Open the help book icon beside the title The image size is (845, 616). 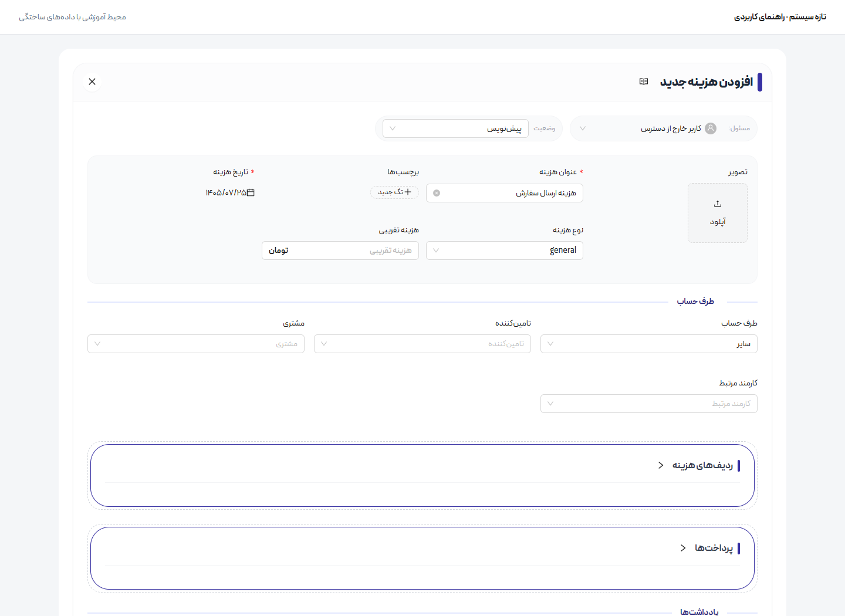tap(644, 82)
